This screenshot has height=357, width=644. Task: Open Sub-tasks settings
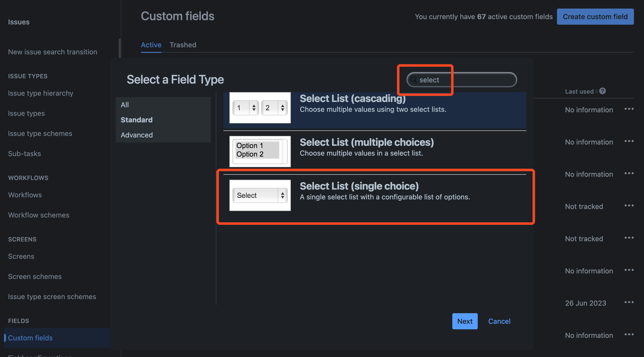(24, 154)
